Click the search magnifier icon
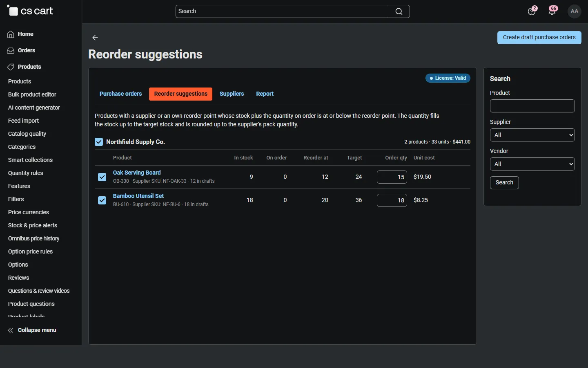 coord(399,11)
